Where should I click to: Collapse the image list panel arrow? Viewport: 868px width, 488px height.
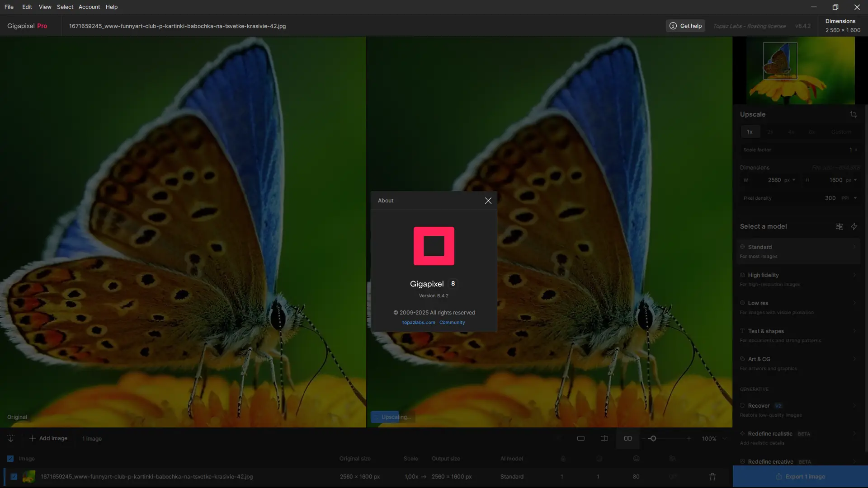coord(11,438)
